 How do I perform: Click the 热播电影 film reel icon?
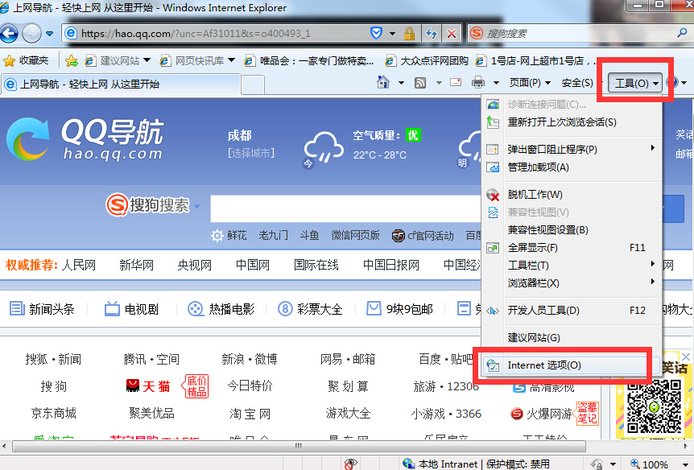pos(195,308)
